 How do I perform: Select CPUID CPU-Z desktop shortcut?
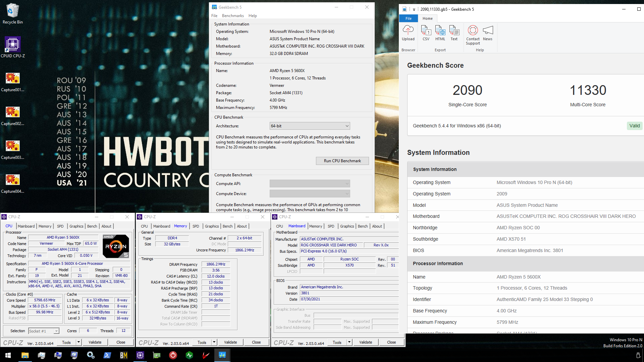click(13, 47)
